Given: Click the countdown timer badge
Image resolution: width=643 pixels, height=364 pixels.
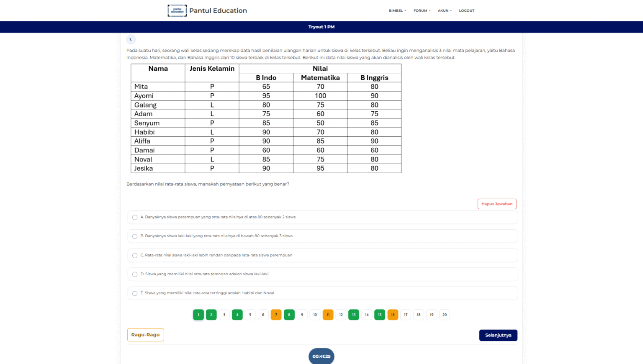Looking at the screenshot, I should (321, 356).
